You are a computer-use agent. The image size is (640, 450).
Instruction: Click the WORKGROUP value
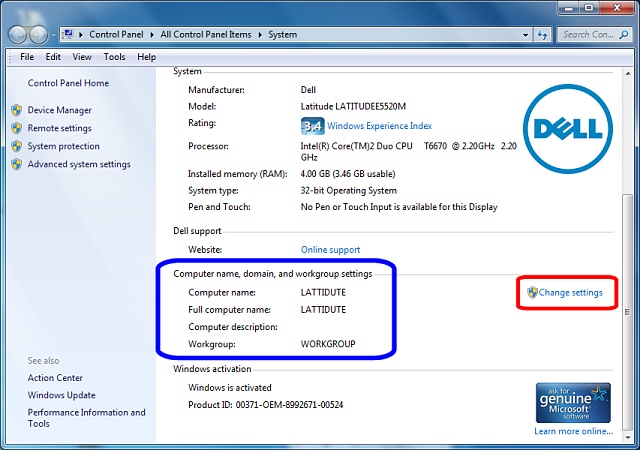click(x=328, y=344)
